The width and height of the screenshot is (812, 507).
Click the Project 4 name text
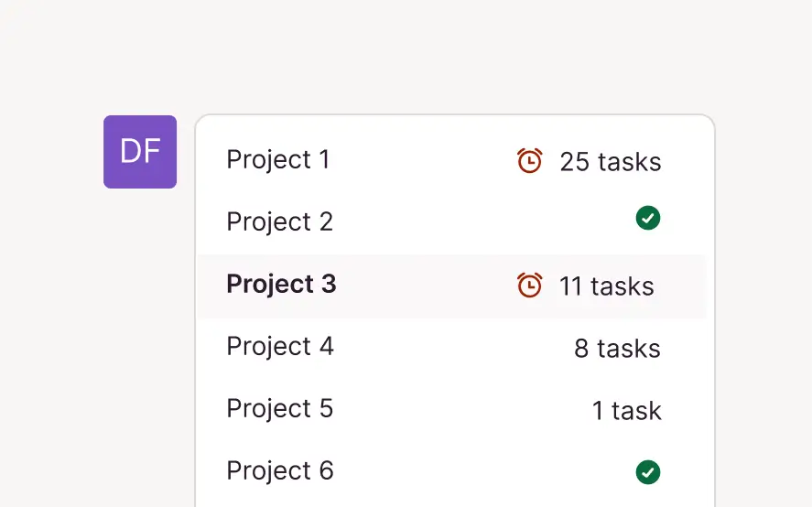280,347
